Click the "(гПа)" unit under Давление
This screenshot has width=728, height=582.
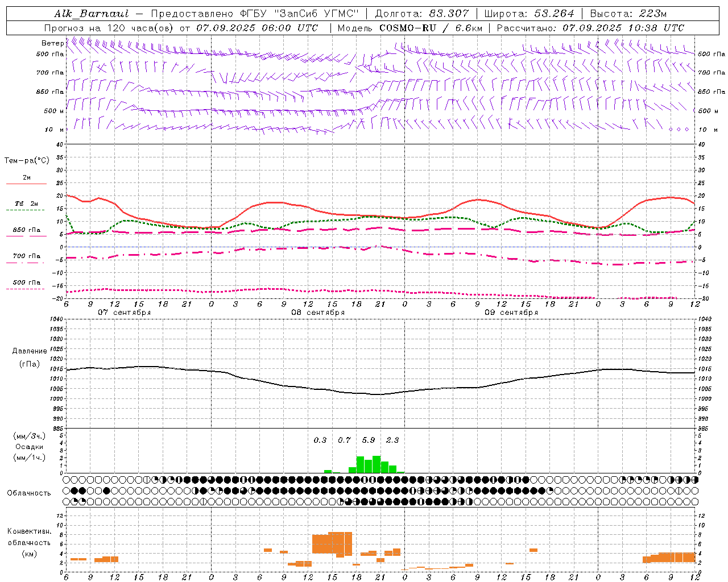(30, 364)
